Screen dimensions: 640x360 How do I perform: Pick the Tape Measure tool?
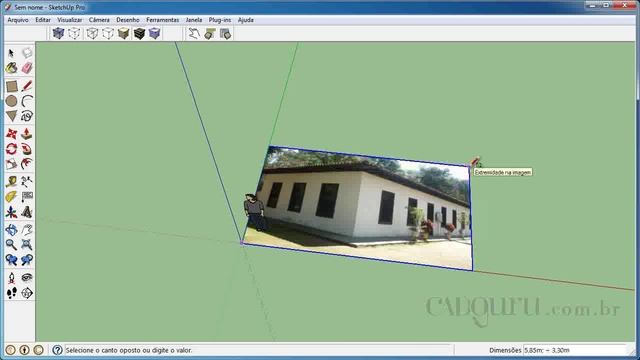(x=11, y=181)
